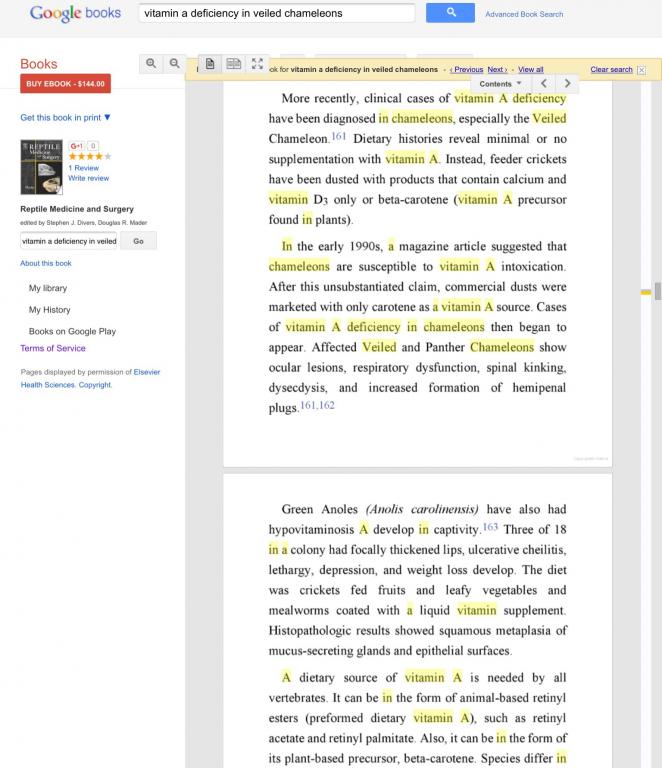Click the View all results link

click(x=531, y=70)
